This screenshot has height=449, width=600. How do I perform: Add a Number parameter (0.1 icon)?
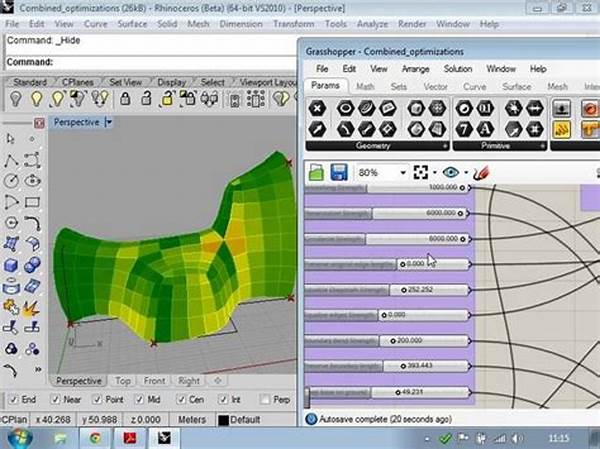coord(485,108)
